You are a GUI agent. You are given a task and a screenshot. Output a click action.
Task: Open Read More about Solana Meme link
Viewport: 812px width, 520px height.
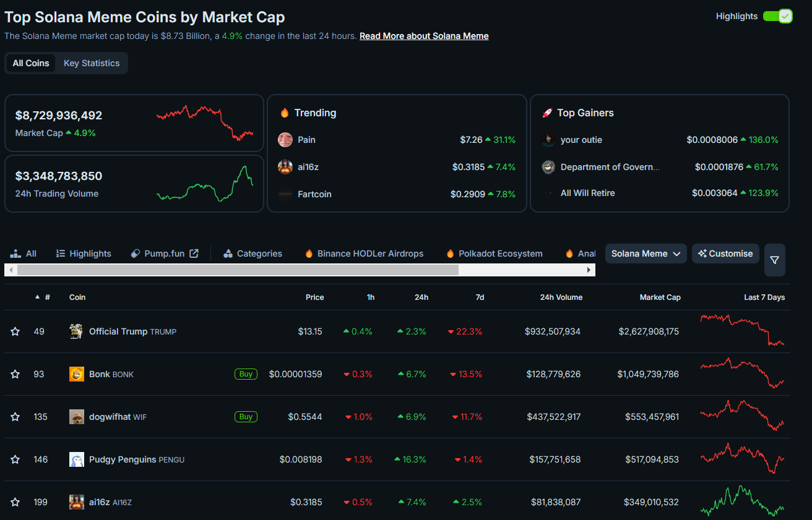pyautogui.click(x=424, y=36)
